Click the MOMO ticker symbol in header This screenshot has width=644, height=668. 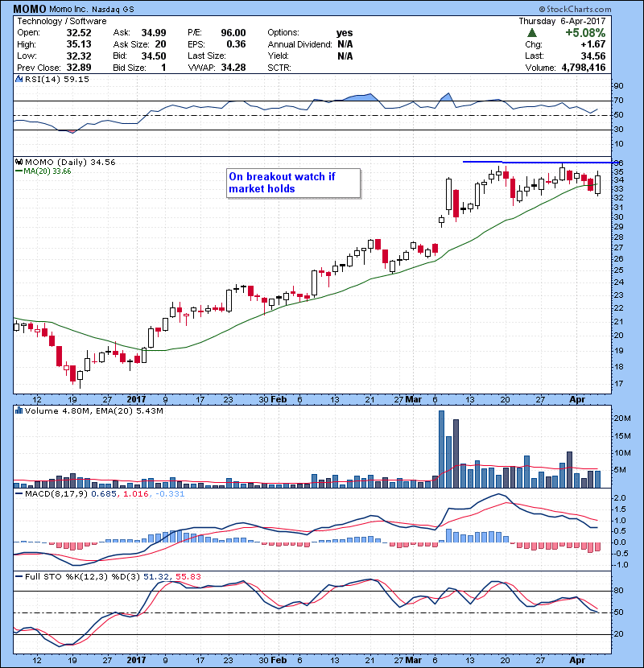click(x=30, y=9)
